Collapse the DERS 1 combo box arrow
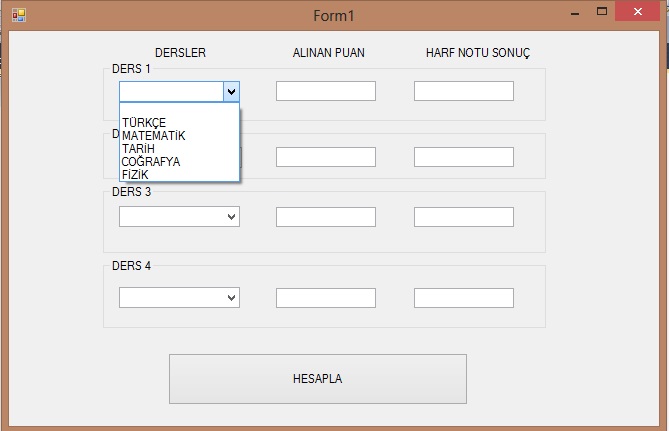The width and height of the screenshot is (669, 431). pos(231,91)
